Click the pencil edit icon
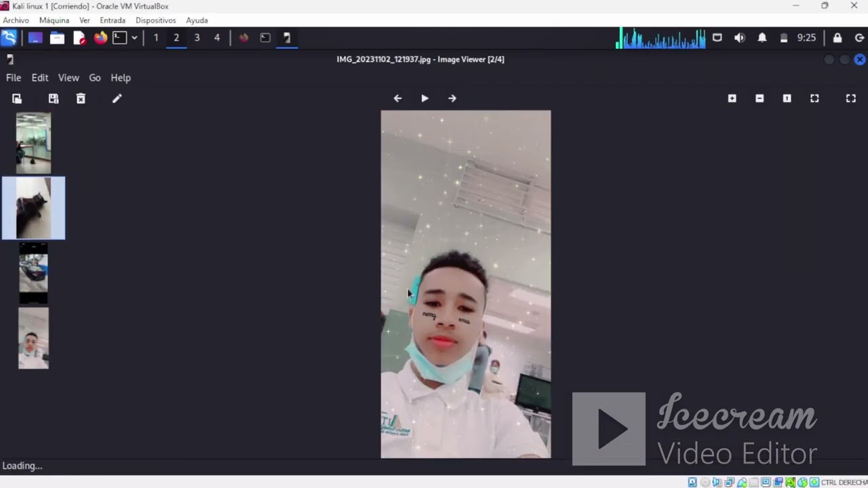 pyautogui.click(x=117, y=99)
